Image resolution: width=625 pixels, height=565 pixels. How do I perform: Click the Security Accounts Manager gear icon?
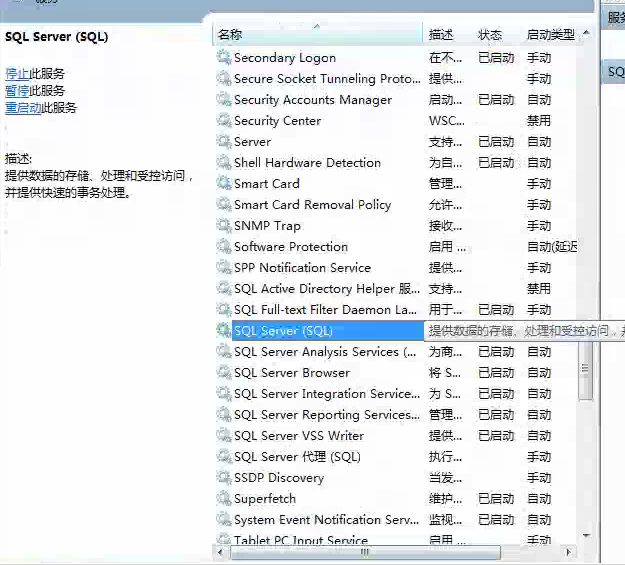pos(224,99)
